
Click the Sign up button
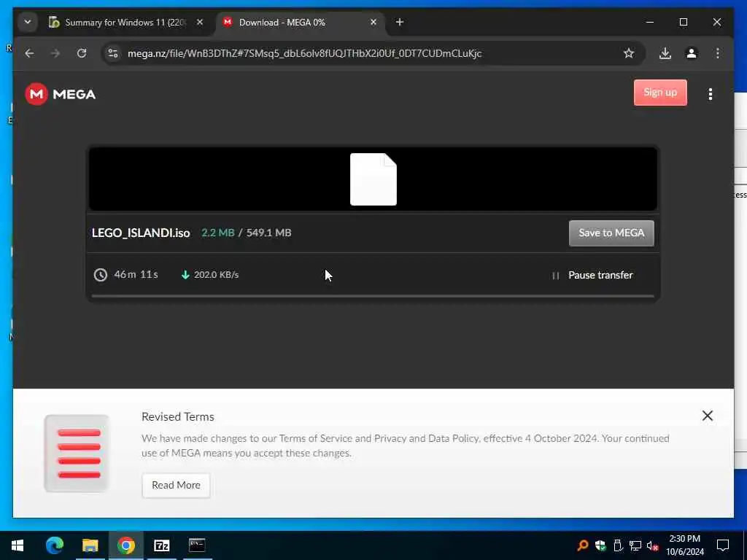click(x=660, y=93)
